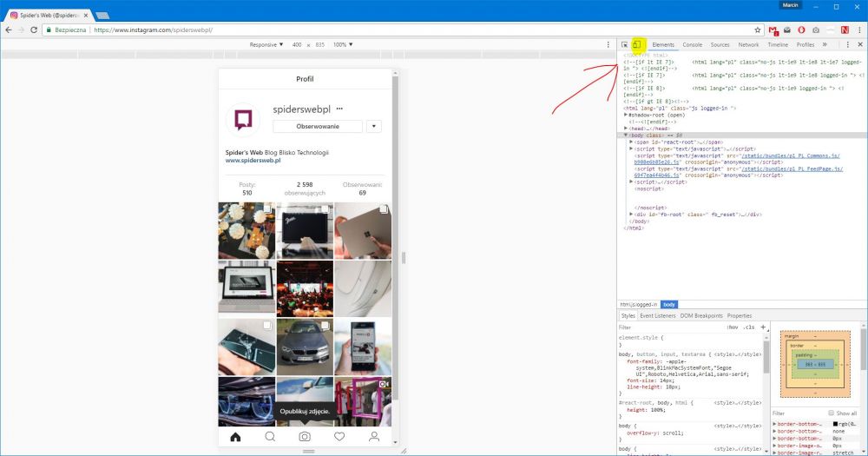Open the Responsive device dropdown

(266, 44)
